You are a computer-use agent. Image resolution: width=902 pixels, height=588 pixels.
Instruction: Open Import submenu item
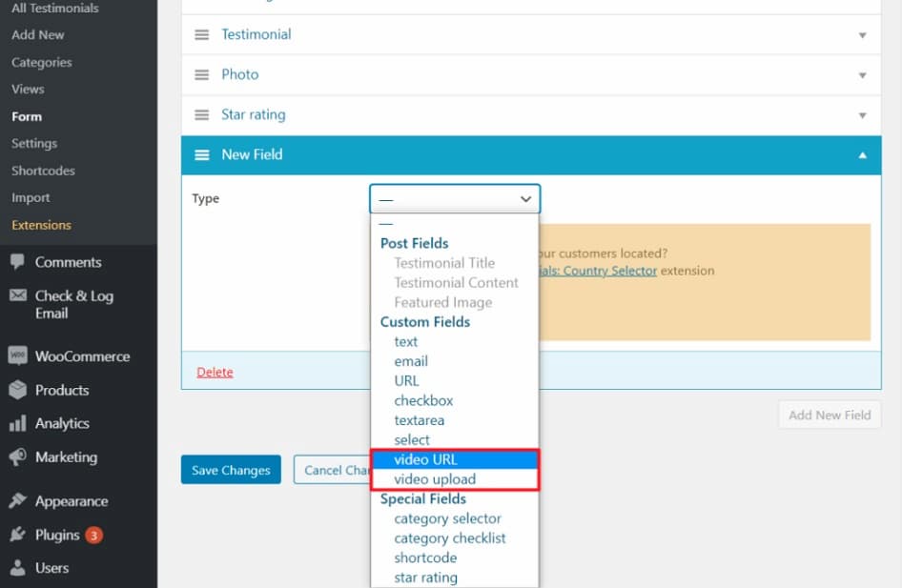(x=31, y=197)
